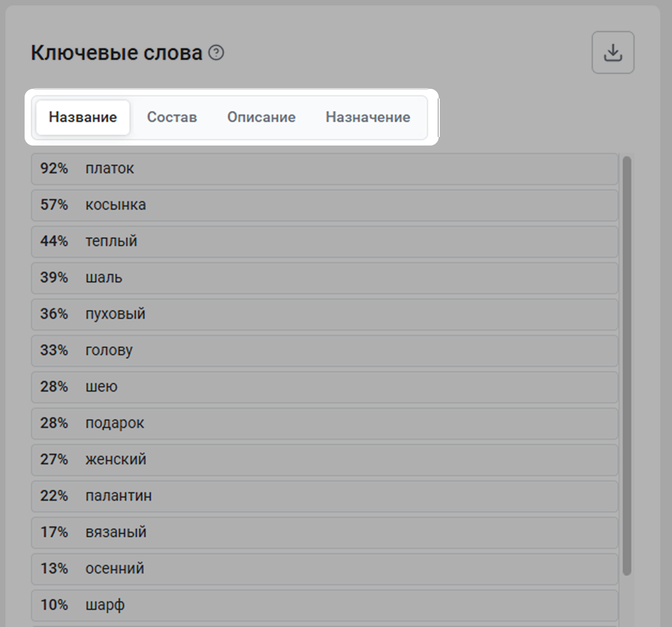Switch to the Название tab
The height and width of the screenshot is (627, 672).
83,117
